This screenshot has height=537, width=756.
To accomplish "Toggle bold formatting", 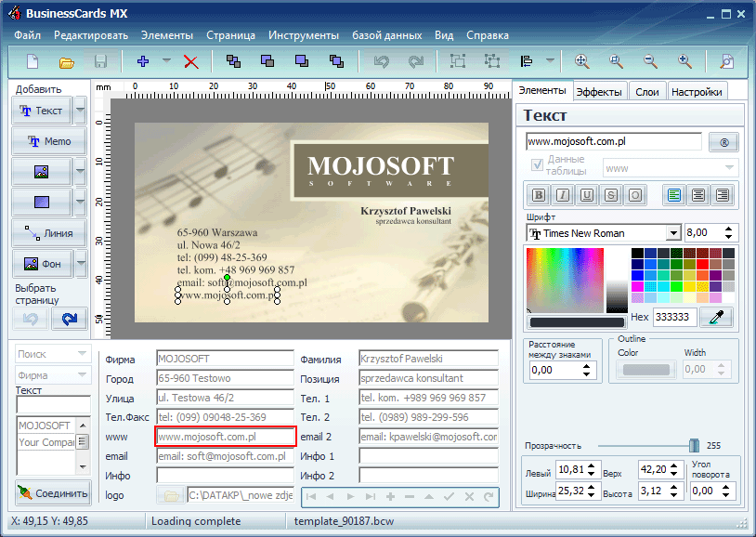I will click(539, 195).
